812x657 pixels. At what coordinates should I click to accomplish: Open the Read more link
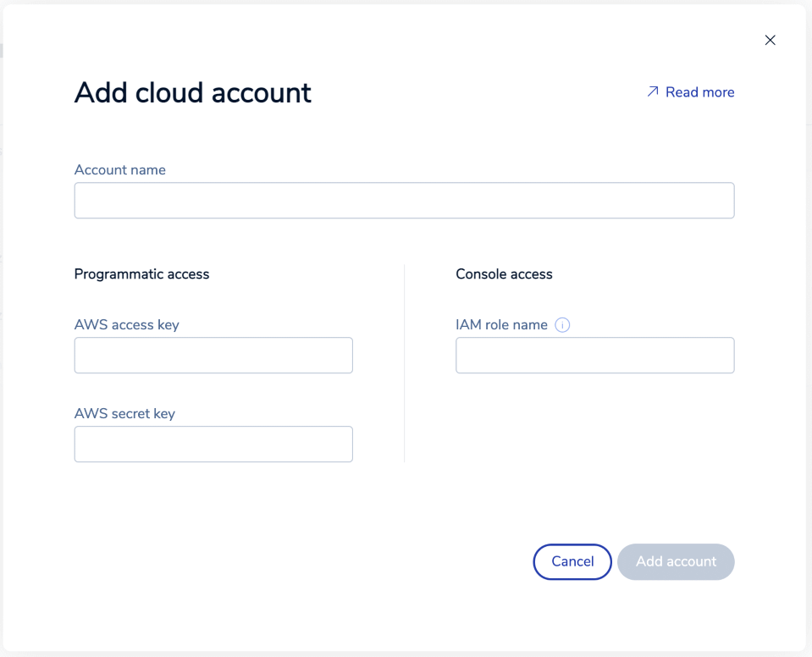[x=699, y=92]
